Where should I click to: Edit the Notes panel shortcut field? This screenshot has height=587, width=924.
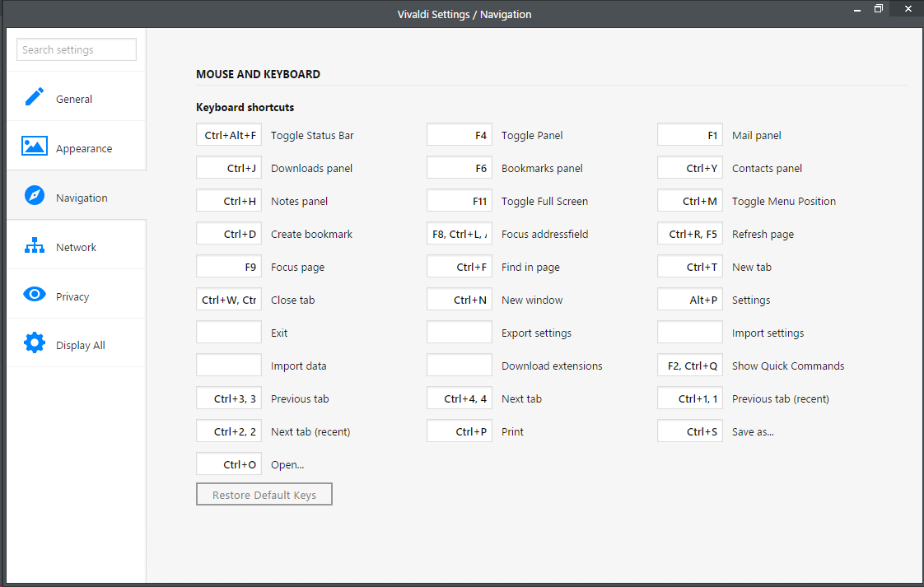click(229, 201)
